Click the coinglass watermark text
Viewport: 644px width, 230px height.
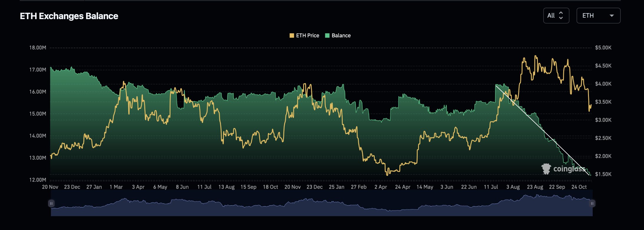[569, 169]
